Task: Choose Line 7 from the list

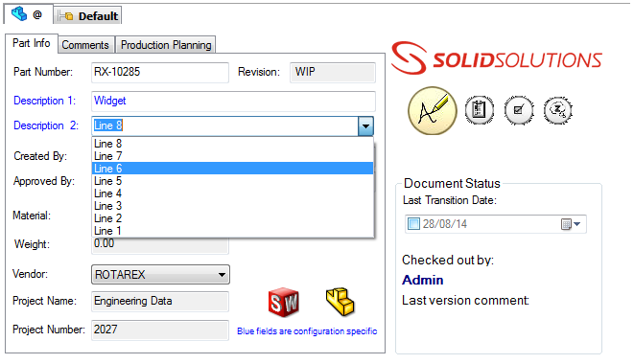Action: point(232,156)
